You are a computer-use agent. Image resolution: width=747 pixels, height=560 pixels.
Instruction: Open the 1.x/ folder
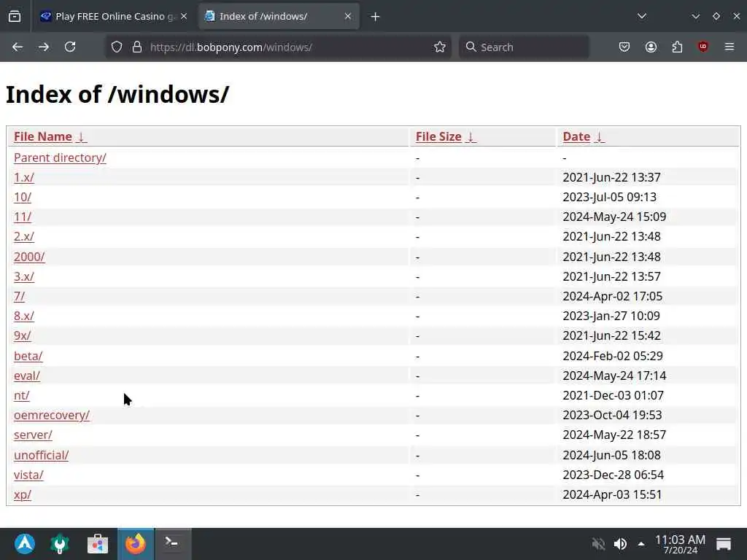pyautogui.click(x=24, y=177)
